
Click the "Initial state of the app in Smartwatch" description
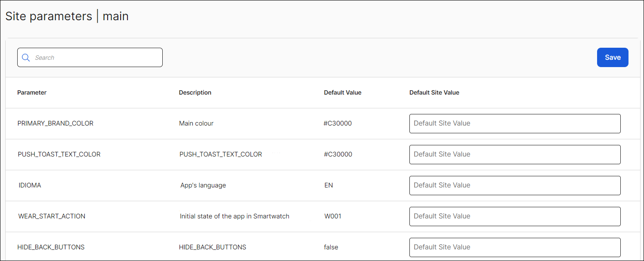pos(234,216)
